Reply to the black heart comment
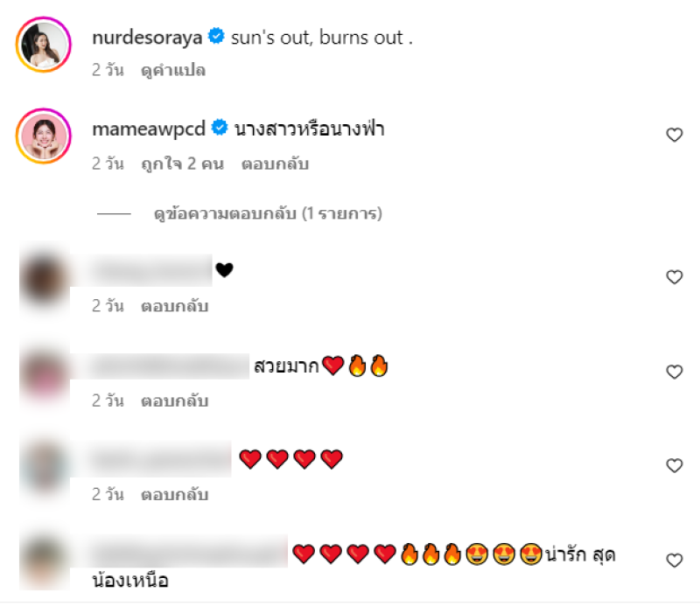This screenshot has height=613, width=700. tap(174, 306)
